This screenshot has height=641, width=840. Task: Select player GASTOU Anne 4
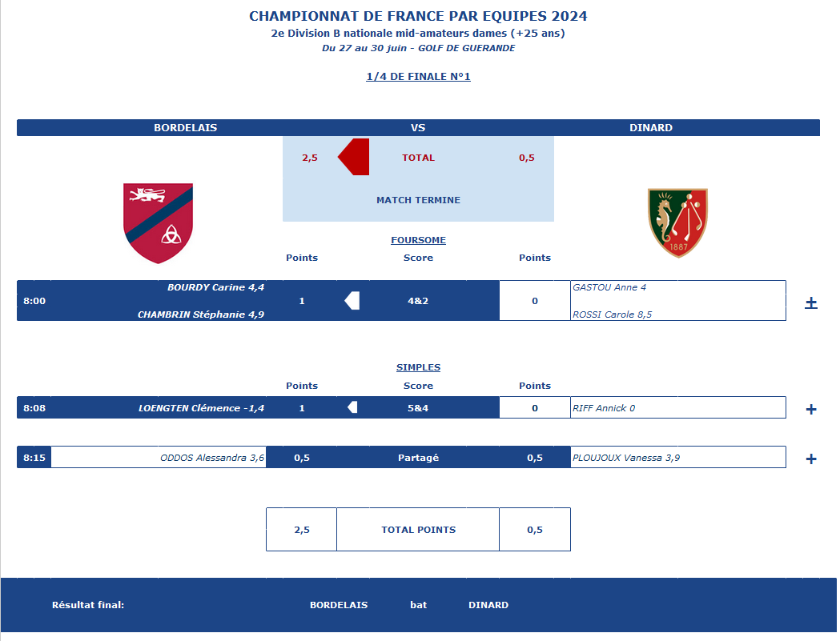click(609, 287)
